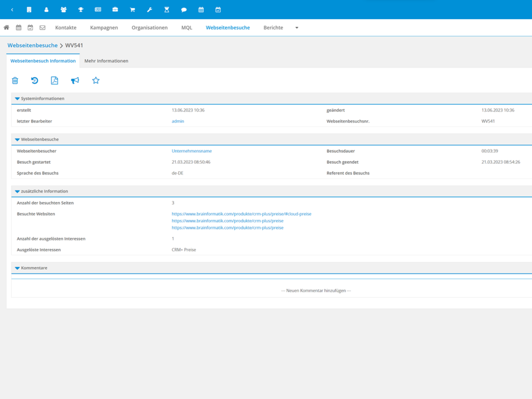Screen dimensions: 532x399
Task: Click the trash delete icon
Action: pos(15,80)
